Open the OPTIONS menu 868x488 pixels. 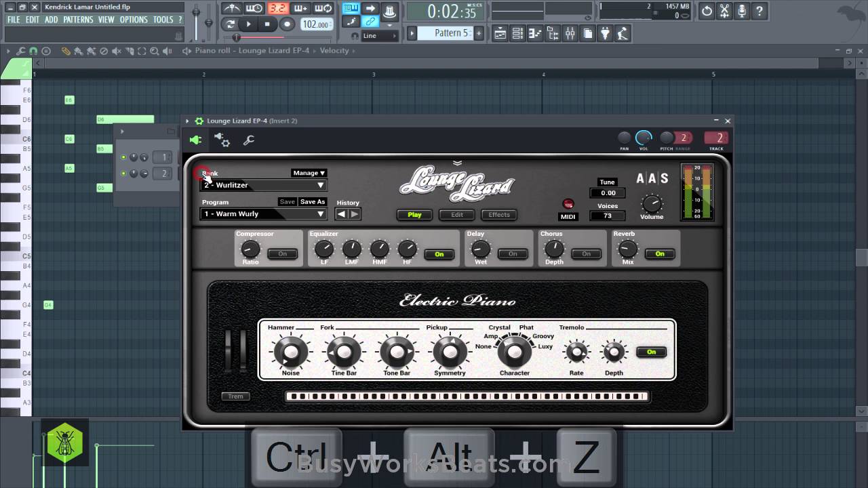(x=134, y=20)
